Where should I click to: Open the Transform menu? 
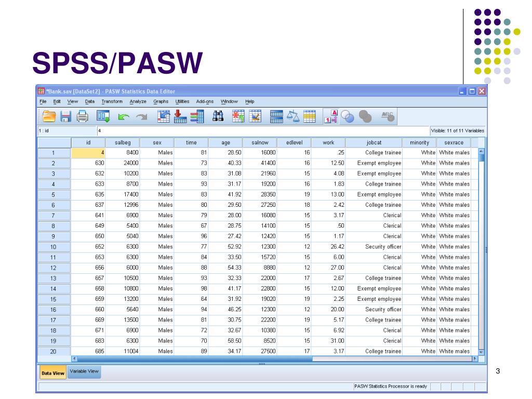[112, 101]
